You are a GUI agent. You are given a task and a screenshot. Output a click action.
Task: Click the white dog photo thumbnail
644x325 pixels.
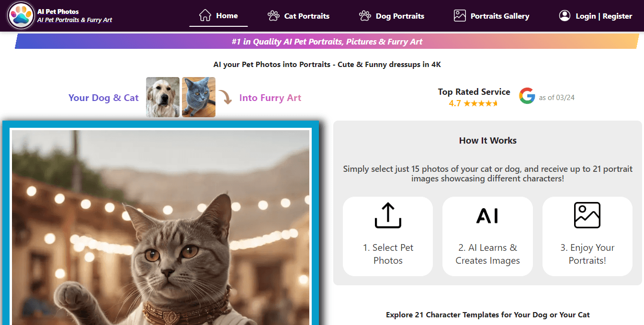pos(162,97)
